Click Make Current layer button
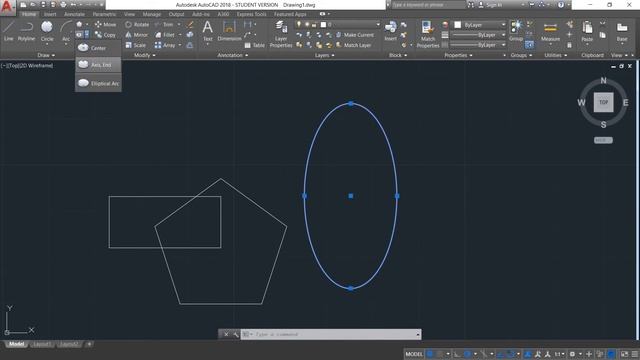This screenshot has height=360, width=640. [x=355, y=35]
